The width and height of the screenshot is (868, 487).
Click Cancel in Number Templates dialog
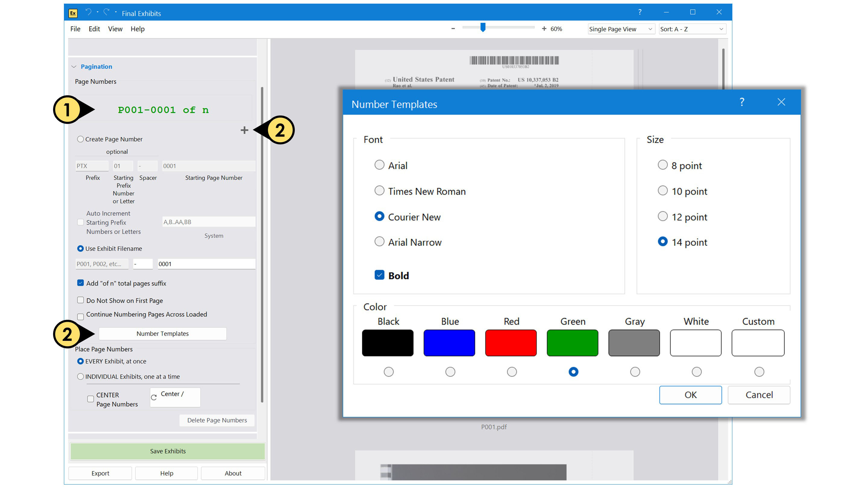[x=759, y=395]
